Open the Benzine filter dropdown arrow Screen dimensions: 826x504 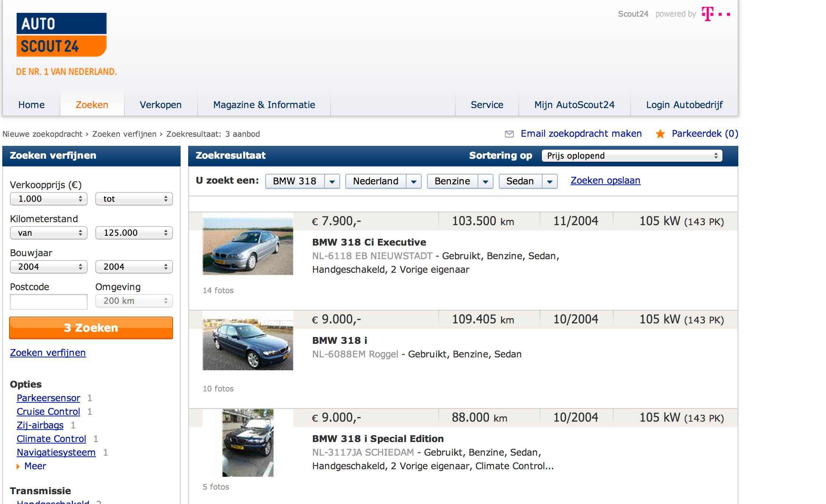[x=486, y=181]
